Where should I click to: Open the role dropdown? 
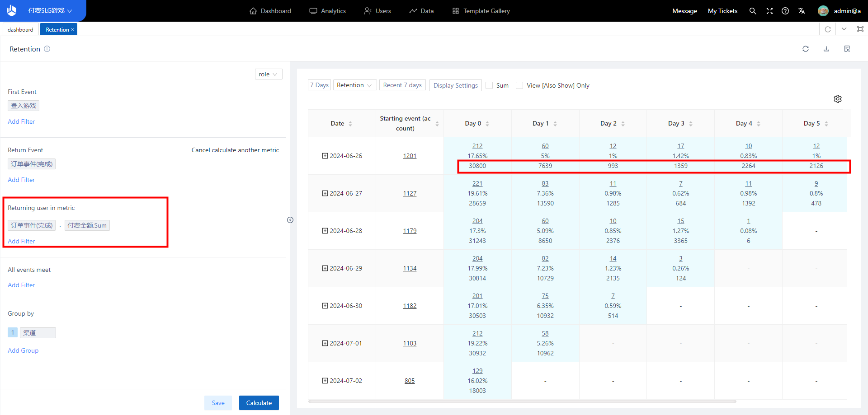268,74
